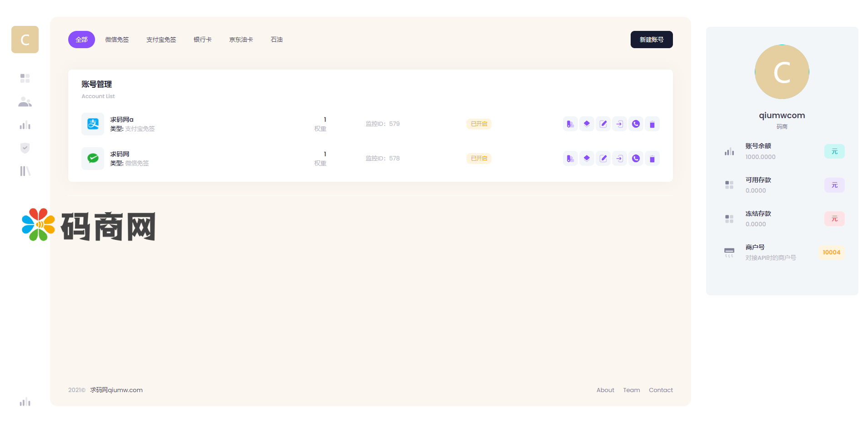This screenshot has width=868, height=423.
Task: Click the login arrow icon for 求码网a
Action: click(x=619, y=124)
